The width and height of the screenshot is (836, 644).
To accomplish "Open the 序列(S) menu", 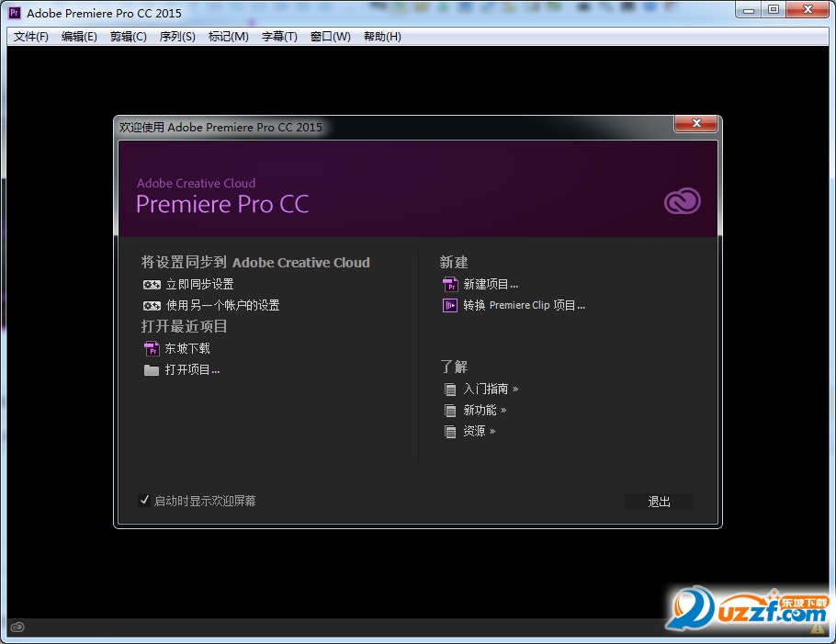I will click(177, 36).
